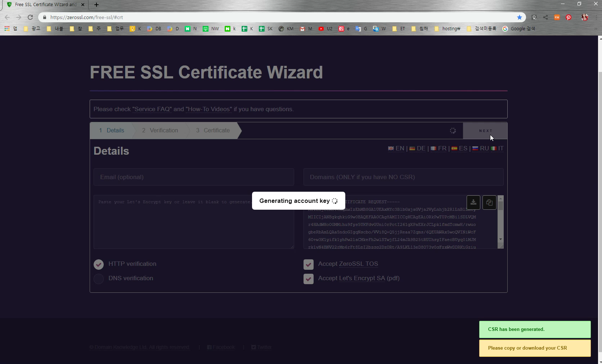Click the CSR box scrollbar down arrow

[500, 239]
